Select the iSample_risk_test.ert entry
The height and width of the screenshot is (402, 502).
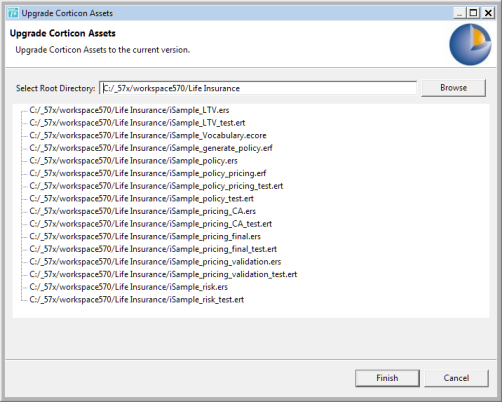[x=137, y=300]
